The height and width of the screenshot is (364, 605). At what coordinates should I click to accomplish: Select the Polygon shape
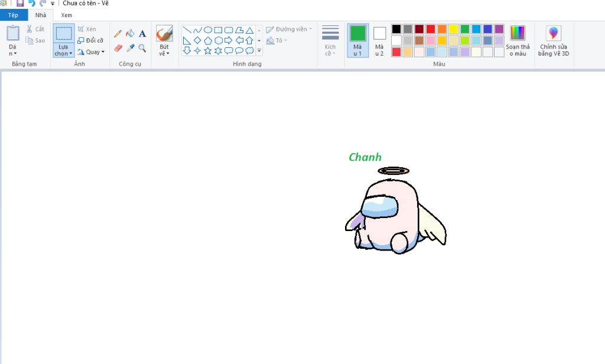(x=239, y=30)
